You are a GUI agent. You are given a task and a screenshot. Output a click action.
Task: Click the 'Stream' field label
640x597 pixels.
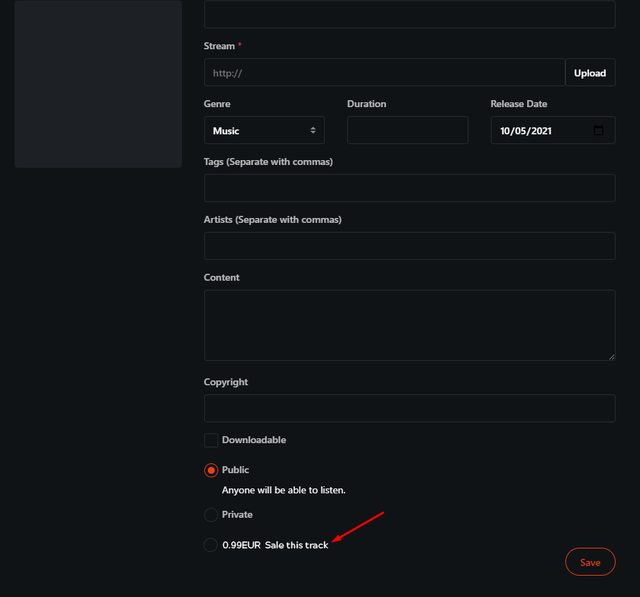[x=219, y=46]
